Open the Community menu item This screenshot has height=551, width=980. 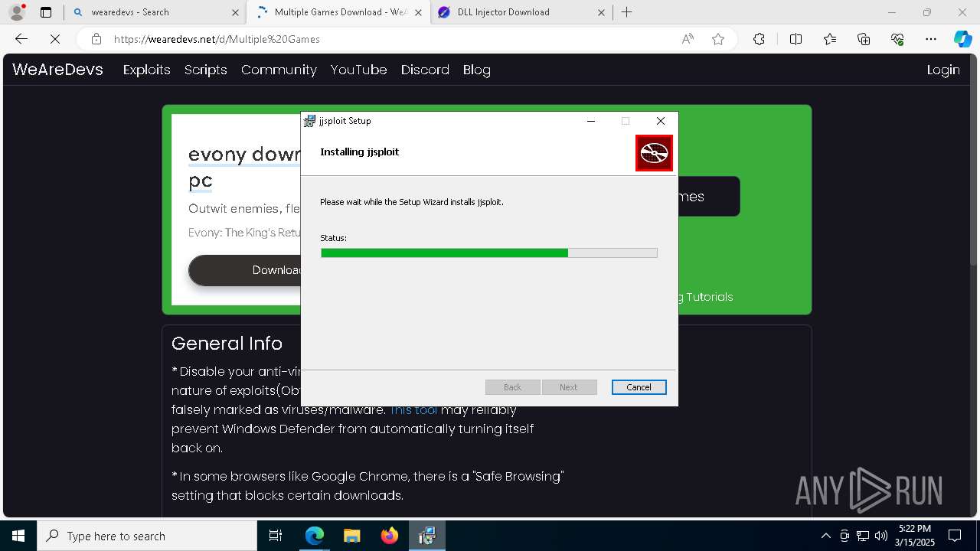coord(279,70)
